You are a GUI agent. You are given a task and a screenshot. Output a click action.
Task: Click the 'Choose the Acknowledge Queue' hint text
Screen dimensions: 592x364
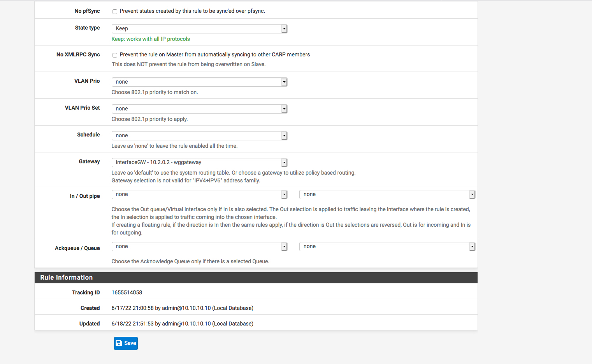(x=190, y=261)
